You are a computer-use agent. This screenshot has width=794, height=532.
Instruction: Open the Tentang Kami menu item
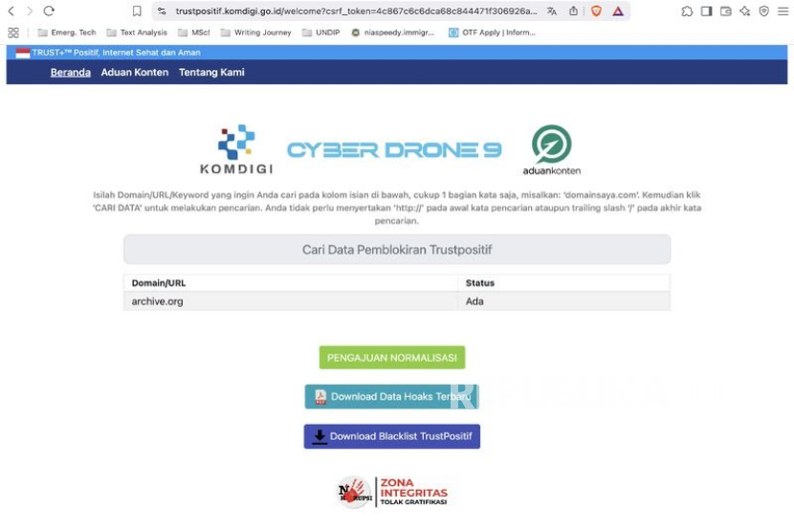(211, 73)
